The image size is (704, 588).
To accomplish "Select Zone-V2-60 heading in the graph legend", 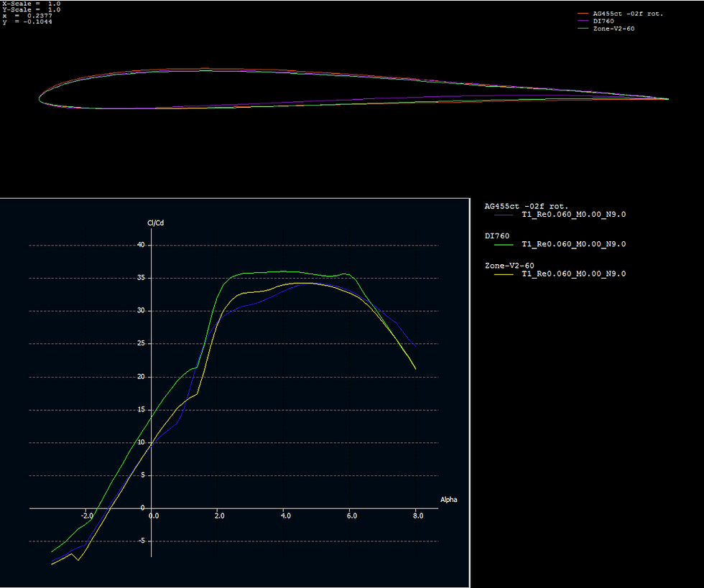I will click(x=509, y=266).
